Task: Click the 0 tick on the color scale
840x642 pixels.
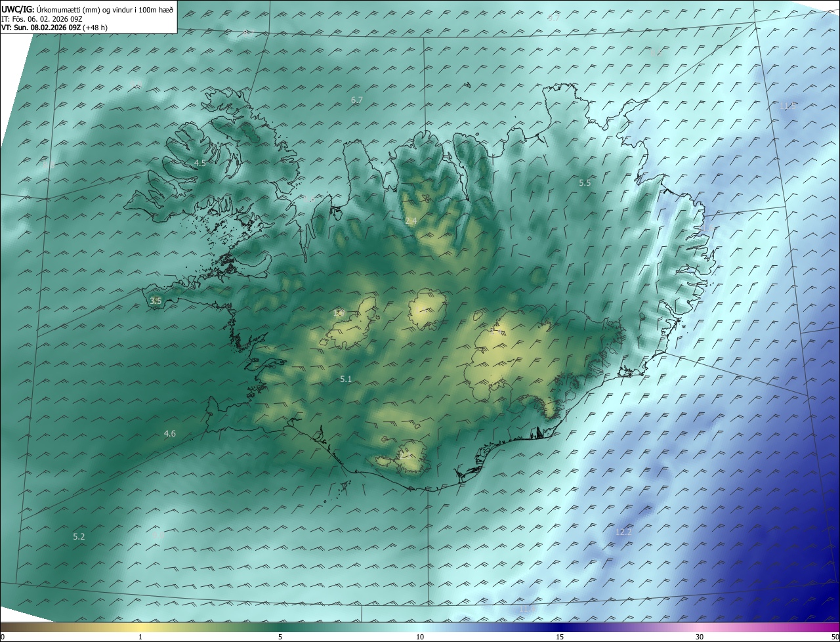Action: point(3,637)
